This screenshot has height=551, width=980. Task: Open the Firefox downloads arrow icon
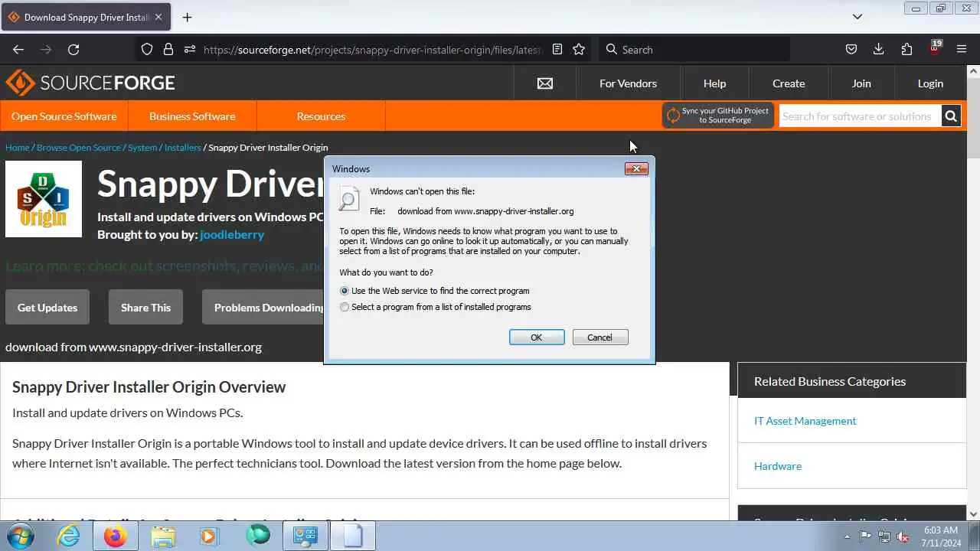[878, 50]
